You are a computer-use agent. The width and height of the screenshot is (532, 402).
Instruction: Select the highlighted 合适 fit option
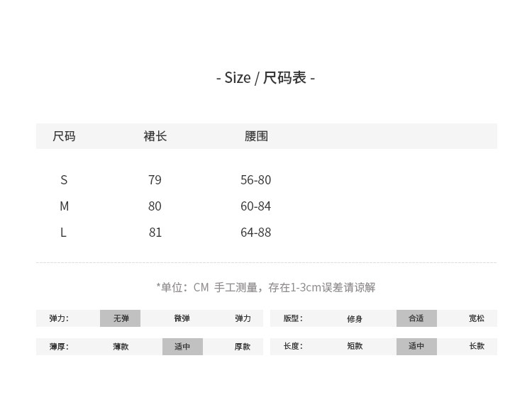(x=416, y=319)
